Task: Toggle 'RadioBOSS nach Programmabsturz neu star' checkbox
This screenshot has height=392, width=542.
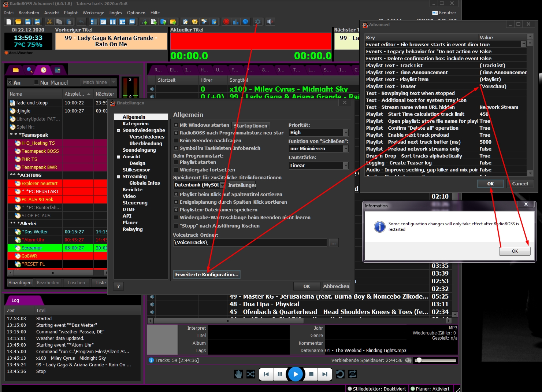Action: (176, 133)
